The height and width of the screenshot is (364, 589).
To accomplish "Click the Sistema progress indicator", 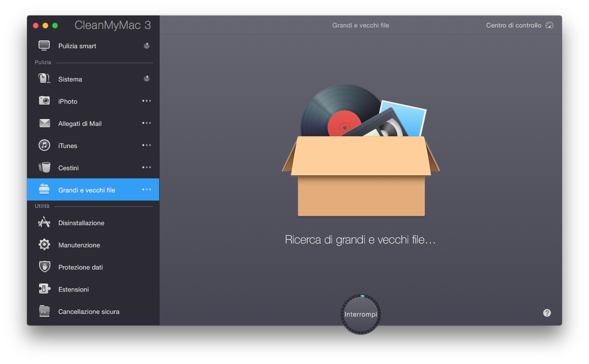I will coord(147,79).
